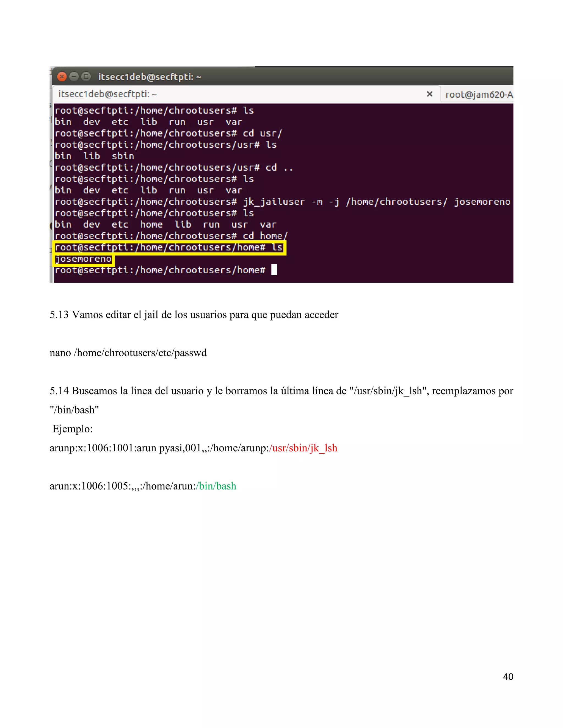Screen dimensions: 563x728
Task: Click the josemoreno directory listing output
Action: [x=83, y=259]
